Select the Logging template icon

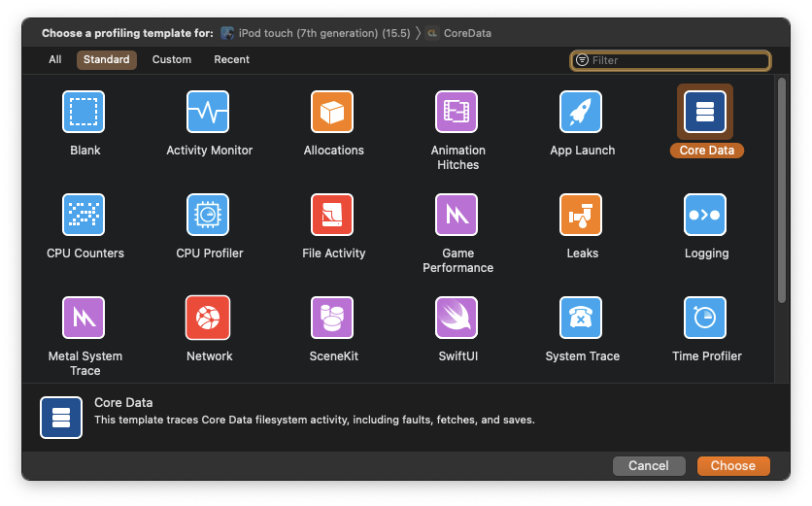coord(705,215)
